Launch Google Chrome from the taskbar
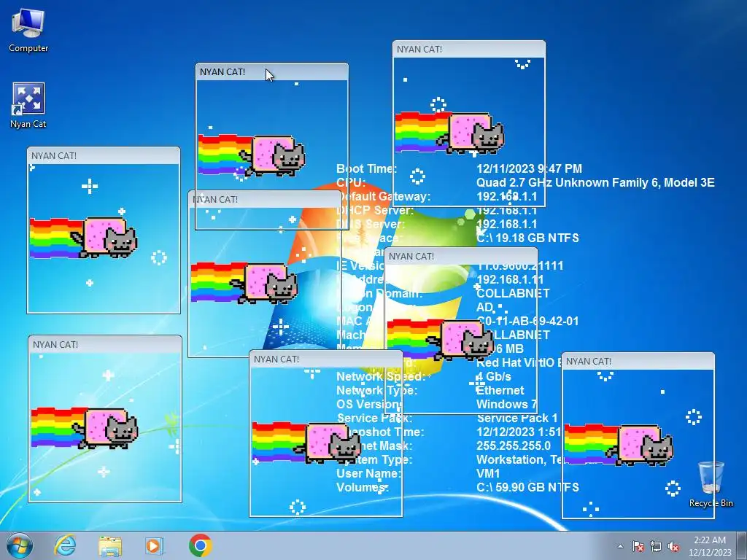Viewport: 747px width, 560px height. coord(200,545)
